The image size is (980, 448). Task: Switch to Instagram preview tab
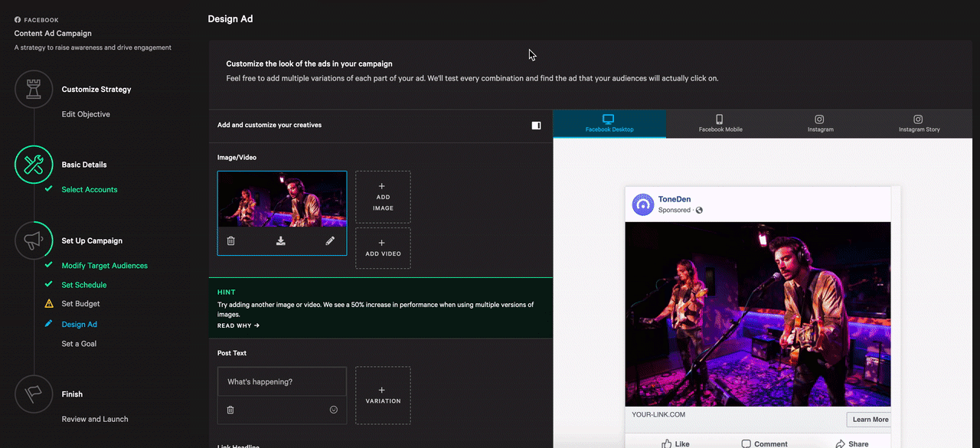click(x=820, y=123)
